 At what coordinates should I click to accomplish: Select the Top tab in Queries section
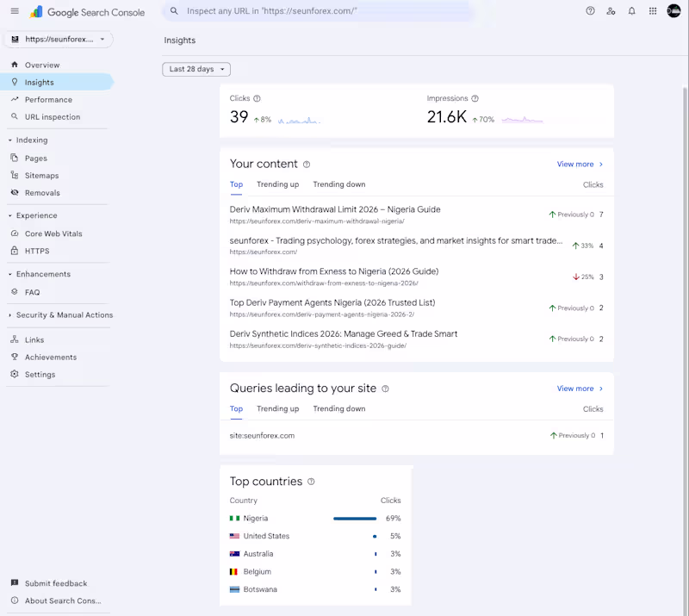pyautogui.click(x=236, y=409)
